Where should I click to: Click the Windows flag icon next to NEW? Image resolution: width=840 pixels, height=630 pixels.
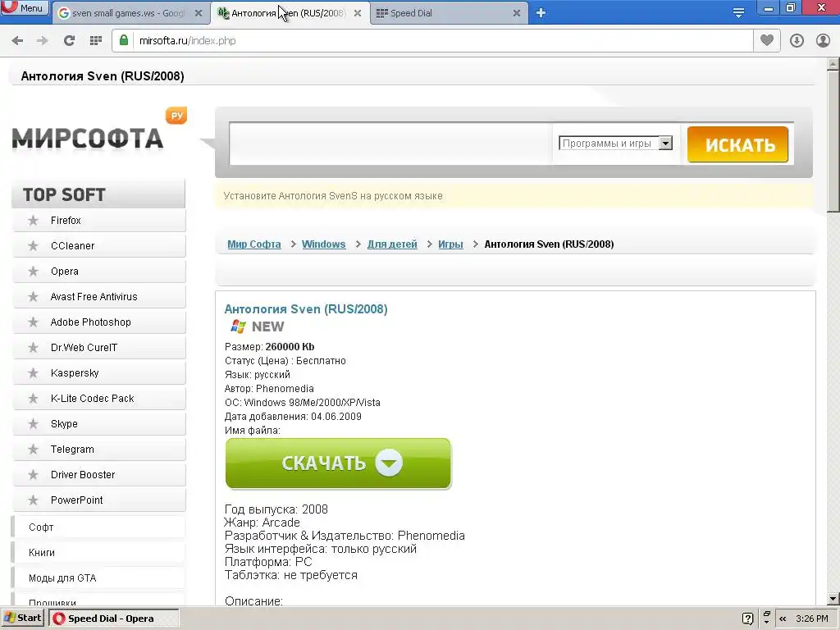coord(238,326)
